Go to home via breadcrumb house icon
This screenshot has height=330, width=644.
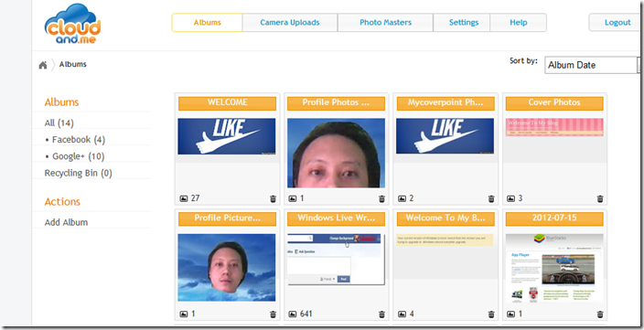click(43, 65)
